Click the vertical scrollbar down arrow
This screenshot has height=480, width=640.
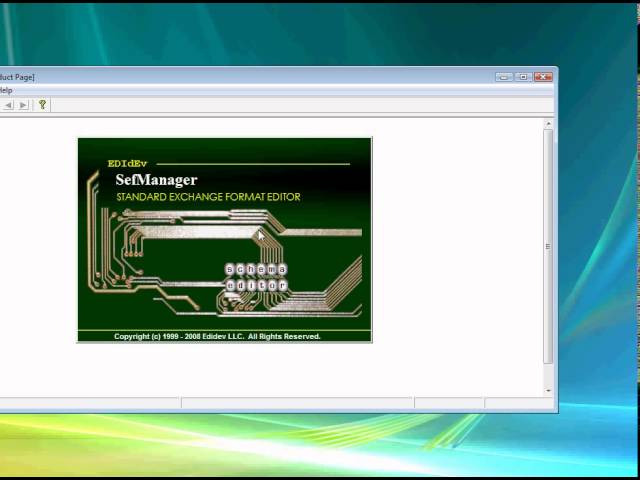(549, 391)
